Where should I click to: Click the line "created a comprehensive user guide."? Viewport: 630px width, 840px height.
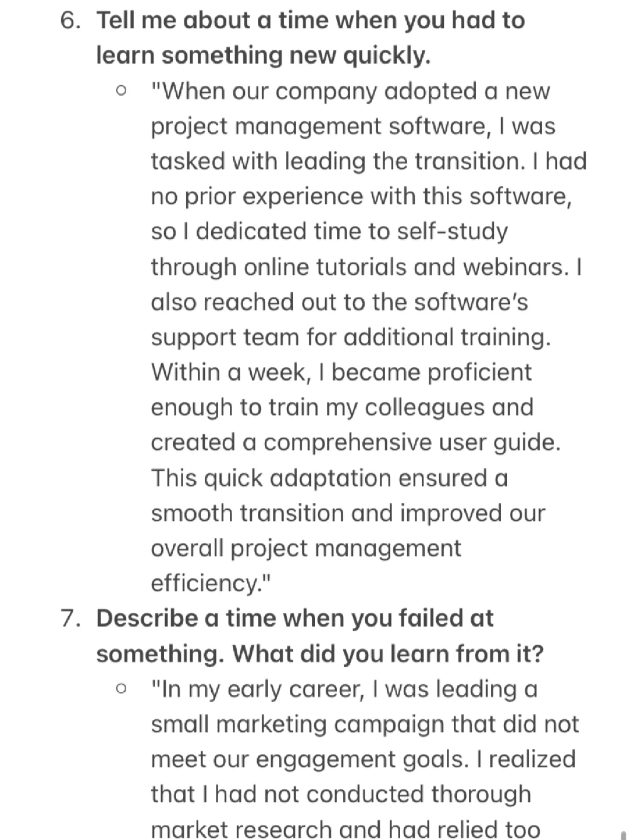(356, 443)
